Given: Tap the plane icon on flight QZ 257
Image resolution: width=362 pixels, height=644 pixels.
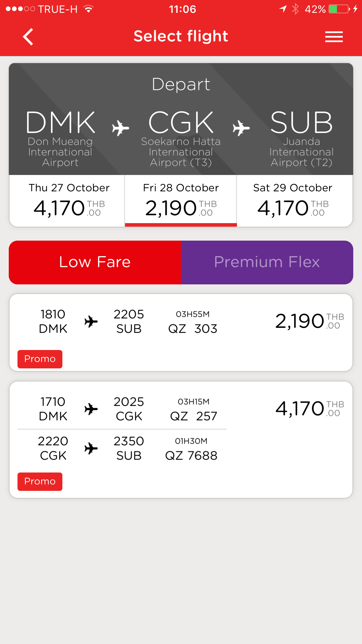Looking at the screenshot, I should click(91, 409).
